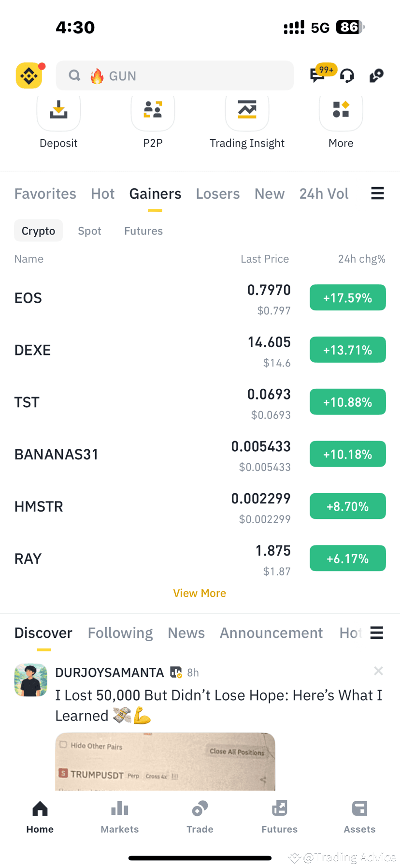This screenshot has width=400, height=868.
Task: Select the Gainers tab
Action: [155, 193]
